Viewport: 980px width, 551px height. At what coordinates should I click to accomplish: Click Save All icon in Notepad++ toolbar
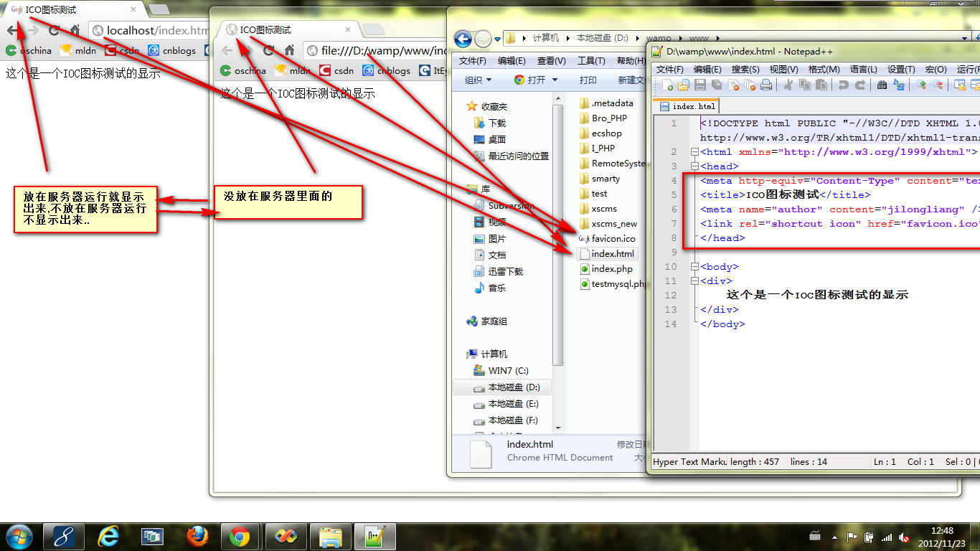[x=717, y=85]
